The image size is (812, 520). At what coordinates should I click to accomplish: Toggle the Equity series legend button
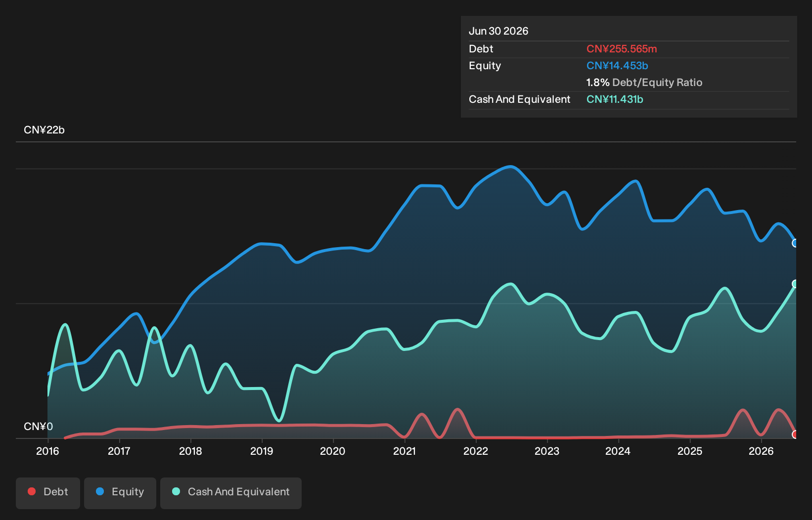click(120, 493)
